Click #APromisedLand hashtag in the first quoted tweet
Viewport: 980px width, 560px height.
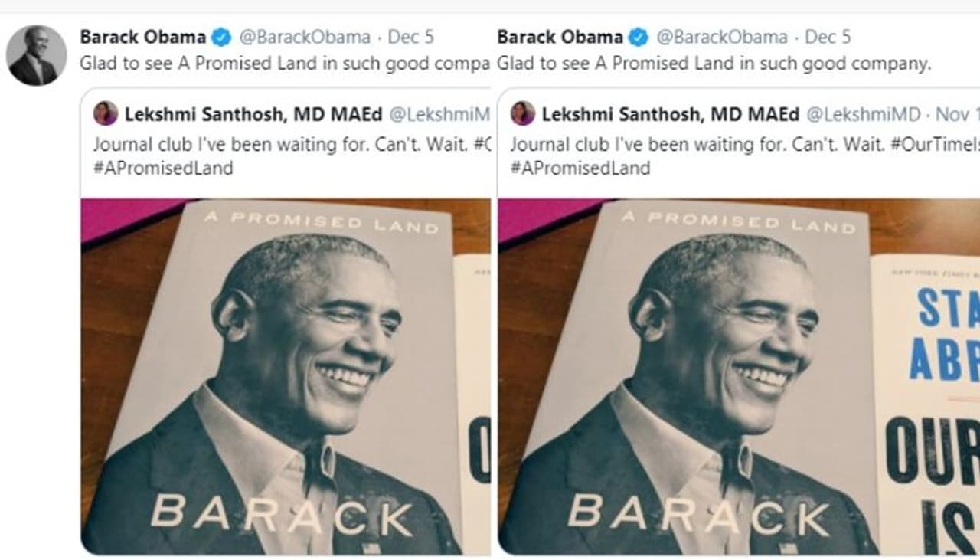[163, 168]
